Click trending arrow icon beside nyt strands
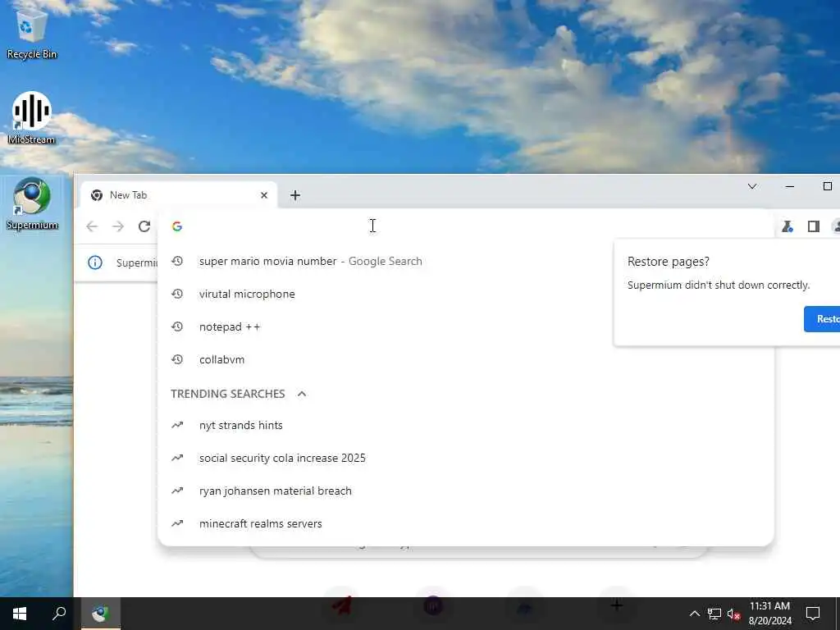 [177, 426]
